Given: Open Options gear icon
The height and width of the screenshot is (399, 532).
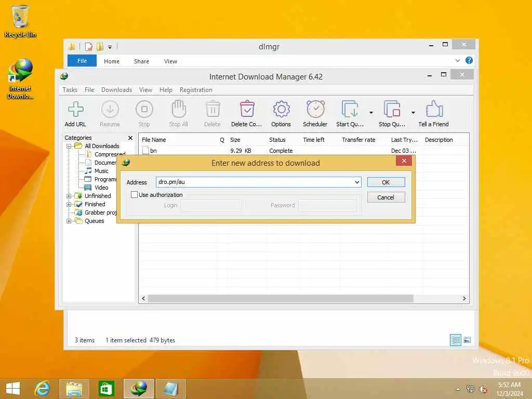Looking at the screenshot, I should 281,109.
